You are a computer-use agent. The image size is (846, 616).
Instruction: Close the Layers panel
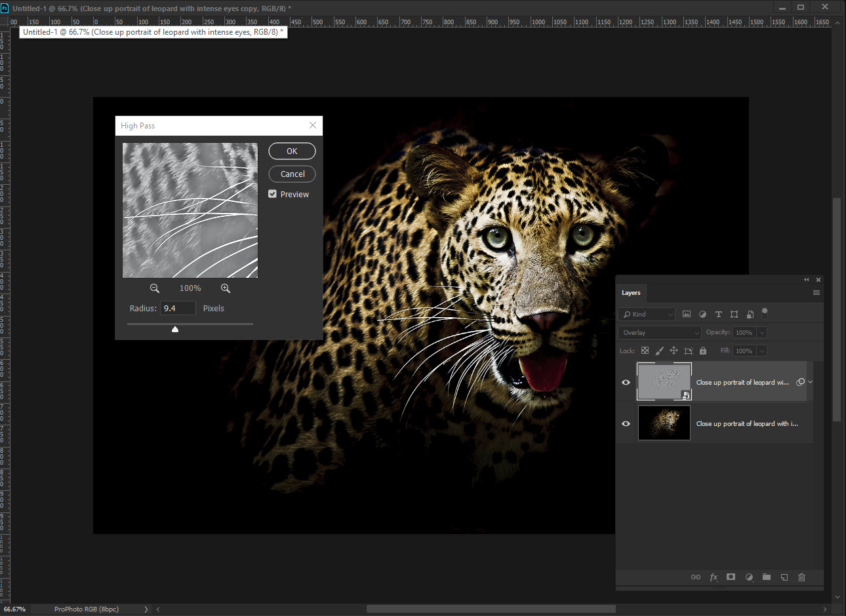click(x=818, y=280)
